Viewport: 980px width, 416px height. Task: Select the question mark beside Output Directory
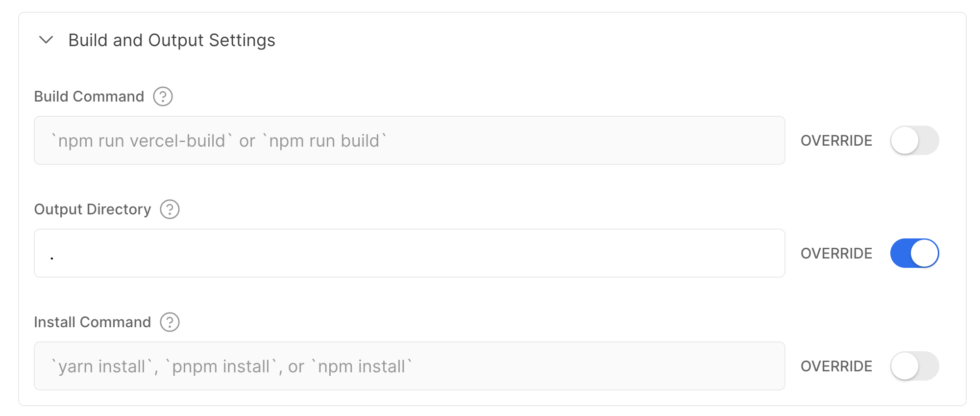pos(169,209)
